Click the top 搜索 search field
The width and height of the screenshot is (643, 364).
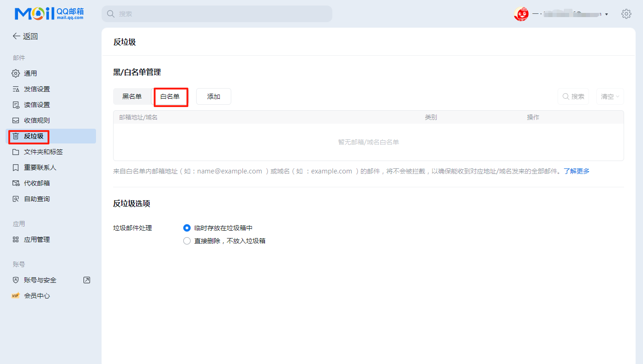pos(217,14)
